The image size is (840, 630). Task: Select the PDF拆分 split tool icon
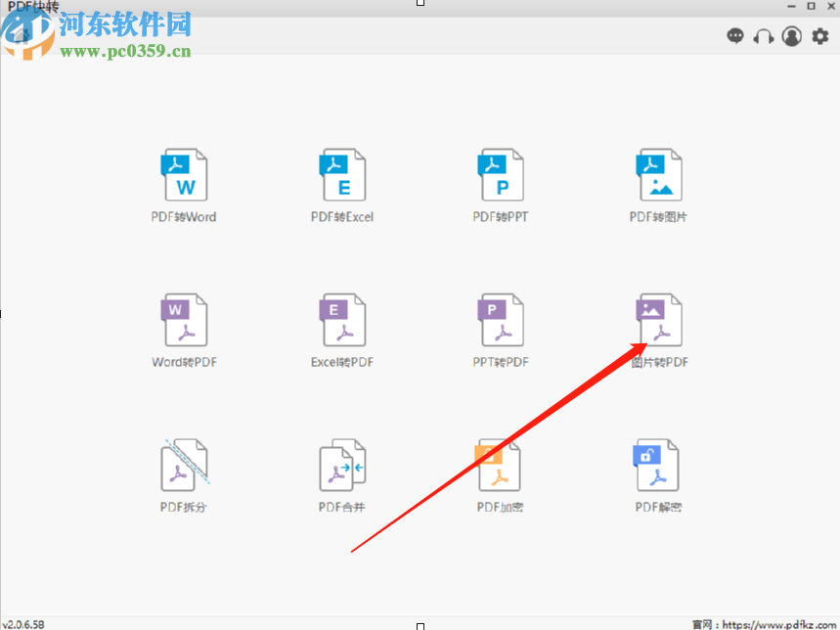pyautogui.click(x=184, y=465)
